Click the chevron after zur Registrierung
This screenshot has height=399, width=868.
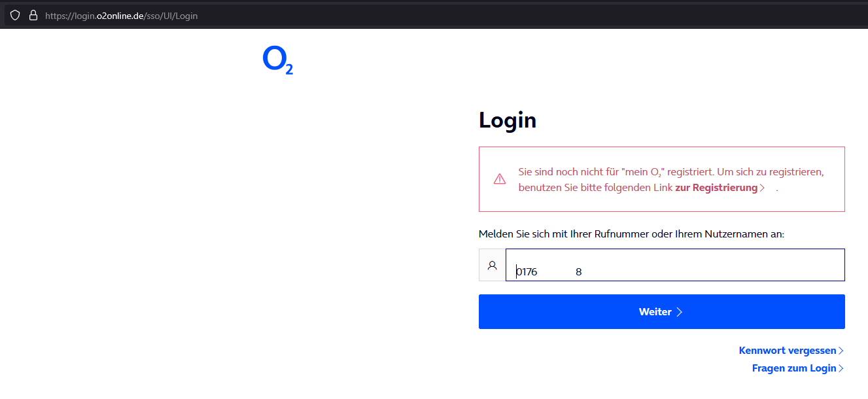point(763,188)
